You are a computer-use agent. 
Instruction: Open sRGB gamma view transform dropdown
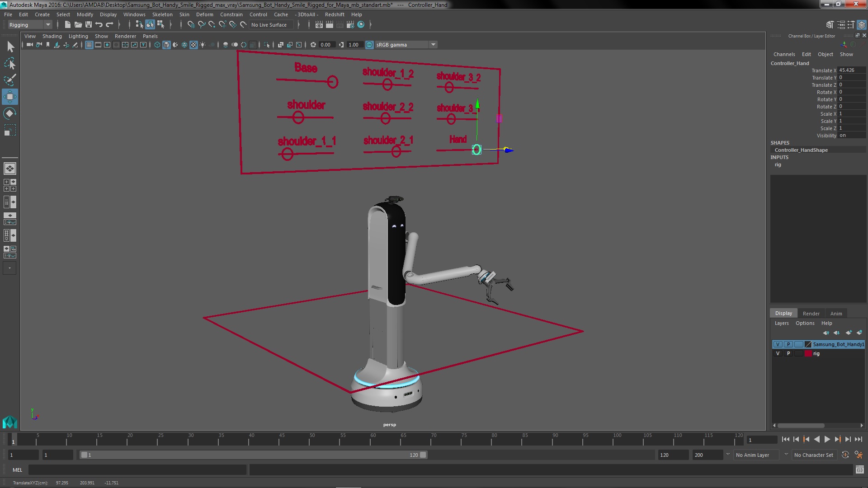pyautogui.click(x=433, y=45)
